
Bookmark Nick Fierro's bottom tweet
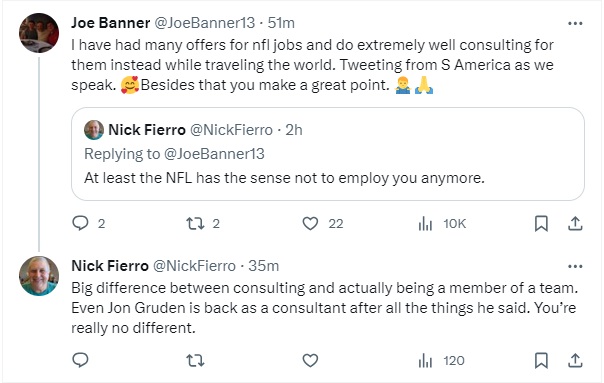541,361
